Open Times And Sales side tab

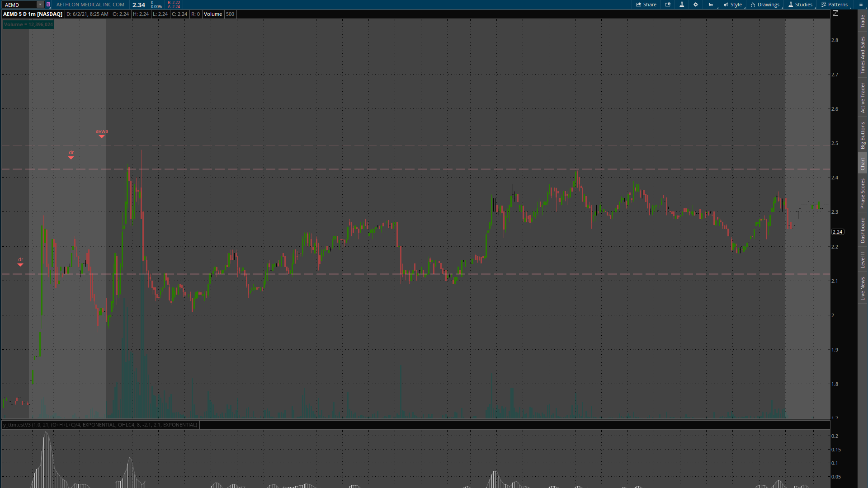[863, 56]
